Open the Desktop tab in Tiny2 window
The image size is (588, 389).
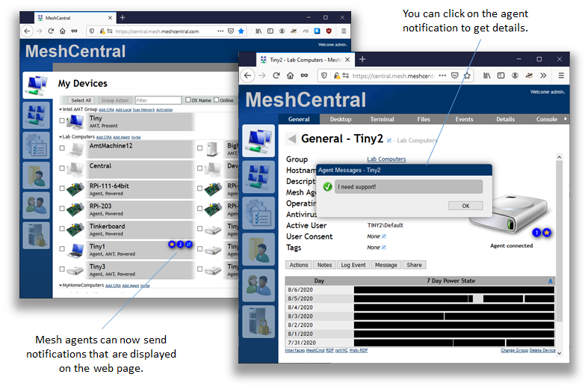coord(341,119)
